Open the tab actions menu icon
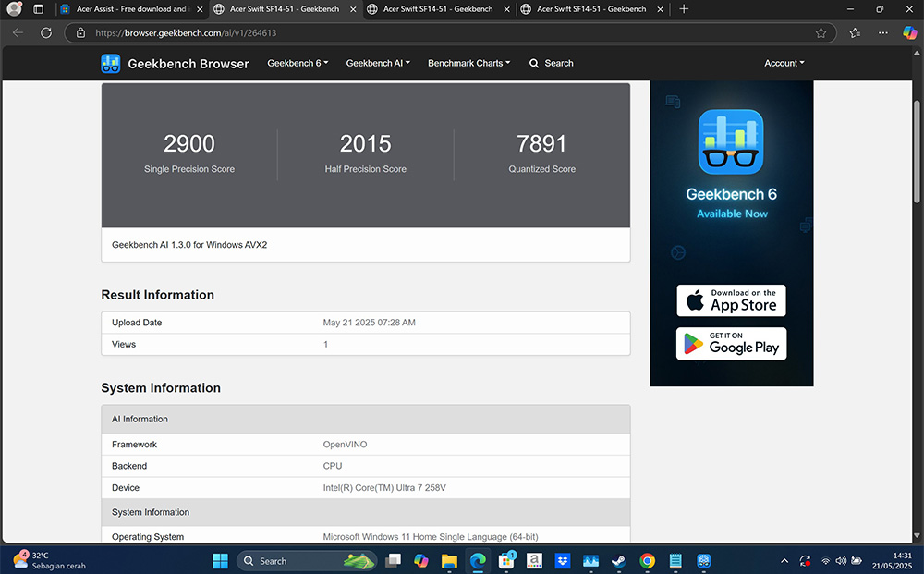The height and width of the screenshot is (574, 924). pos(38,9)
